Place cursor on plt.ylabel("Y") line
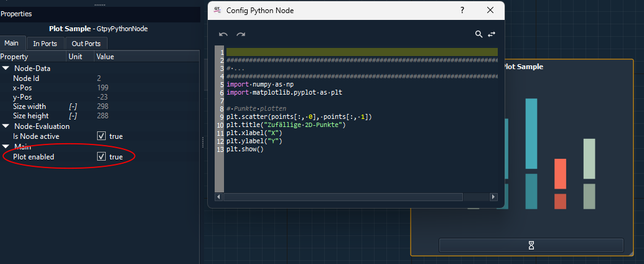The height and width of the screenshot is (264, 644). (254, 141)
